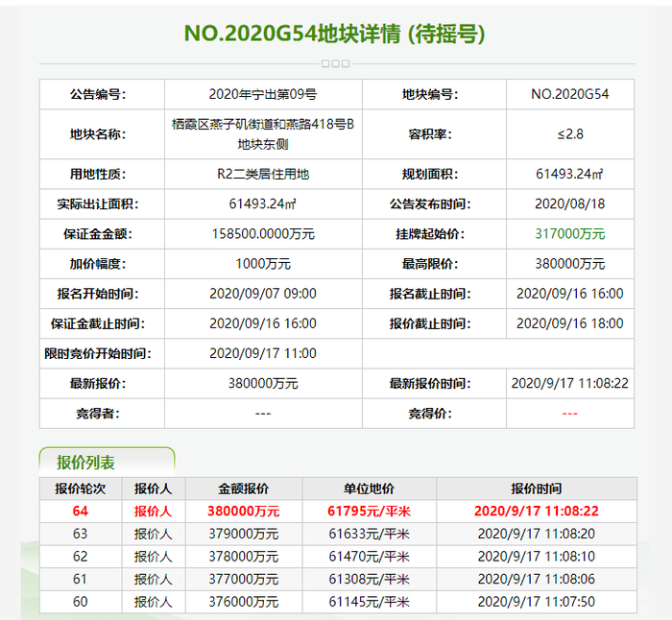Click bid amount 378000万元
This screenshot has width=672, height=620.
pos(244,557)
